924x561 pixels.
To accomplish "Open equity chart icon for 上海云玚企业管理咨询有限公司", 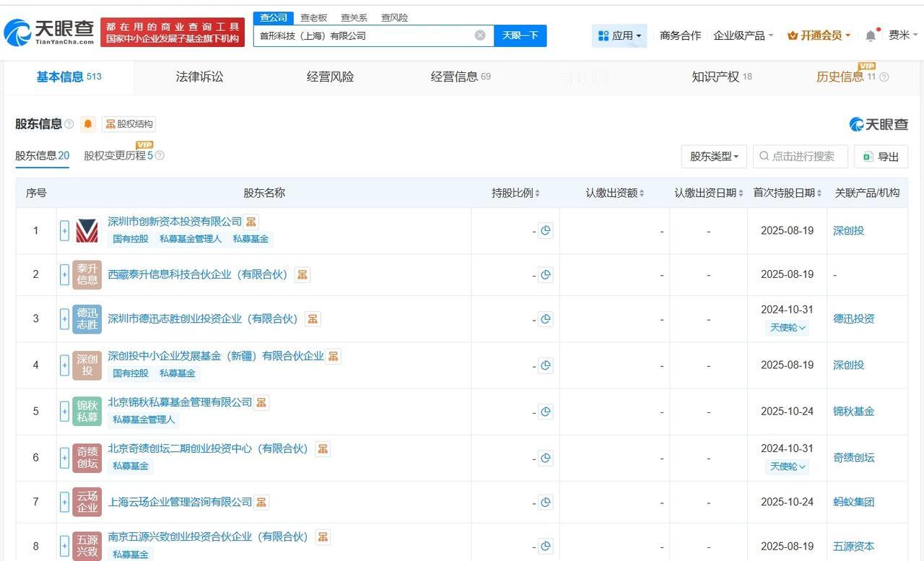I will (x=261, y=502).
